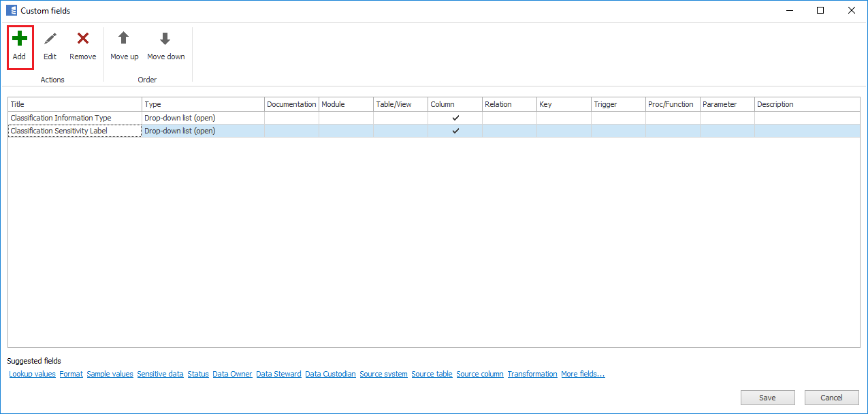The image size is (868, 414).
Task: Click the red X Remove icon
Action: (83, 39)
